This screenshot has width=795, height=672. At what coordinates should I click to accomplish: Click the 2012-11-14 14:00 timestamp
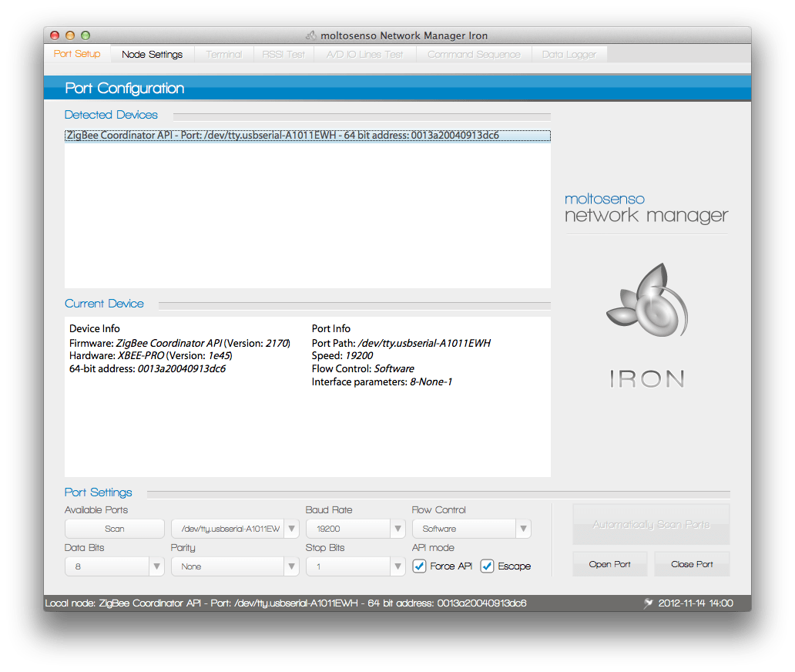click(x=696, y=603)
